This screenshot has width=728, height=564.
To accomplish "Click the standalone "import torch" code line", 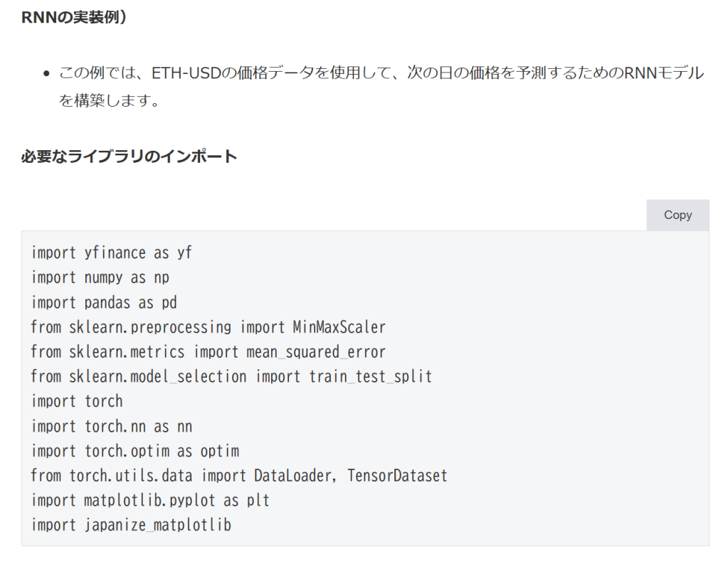I will [77, 401].
